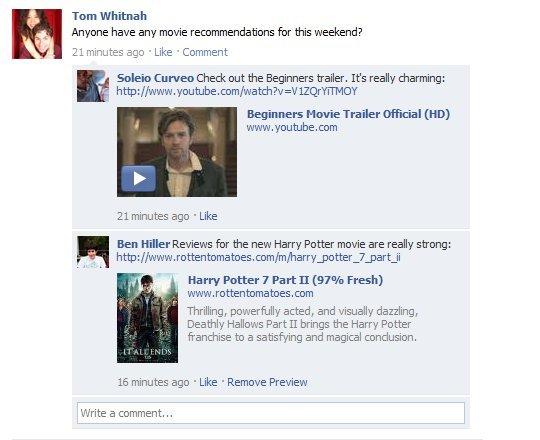Like Tom Whitnah's post

pyautogui.click(x=163, y=52)
